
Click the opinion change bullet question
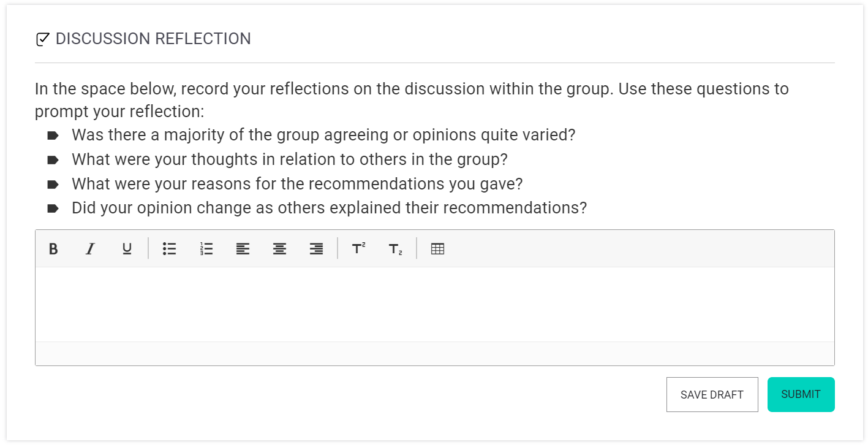pyautogui.click(x=329, y=208)
